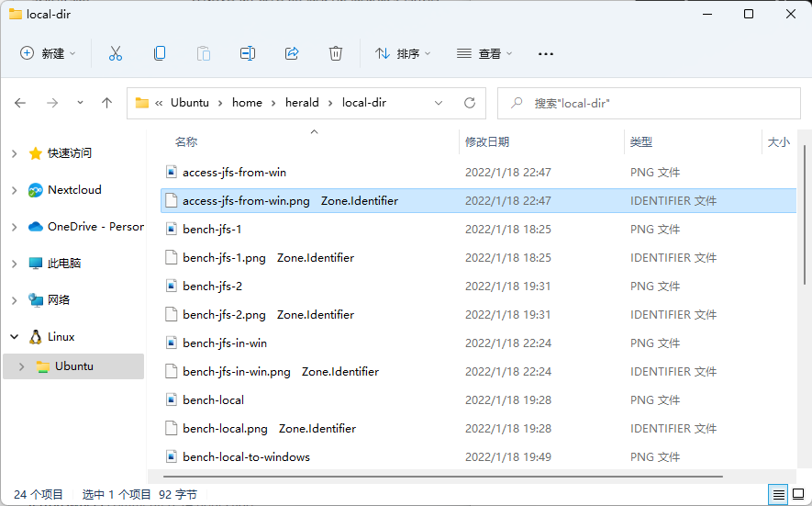Click the Rename icon

pos(248,53)
